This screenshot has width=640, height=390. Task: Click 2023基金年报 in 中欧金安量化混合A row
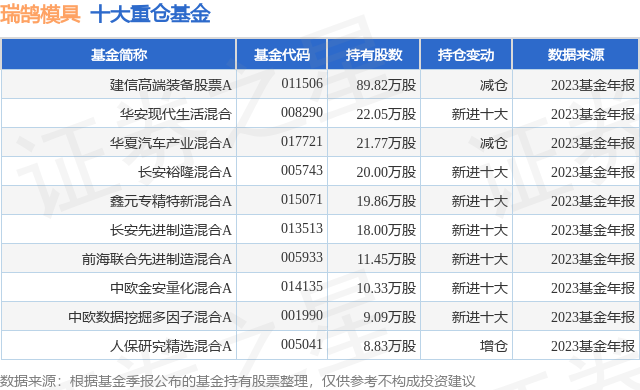point(593,288)
